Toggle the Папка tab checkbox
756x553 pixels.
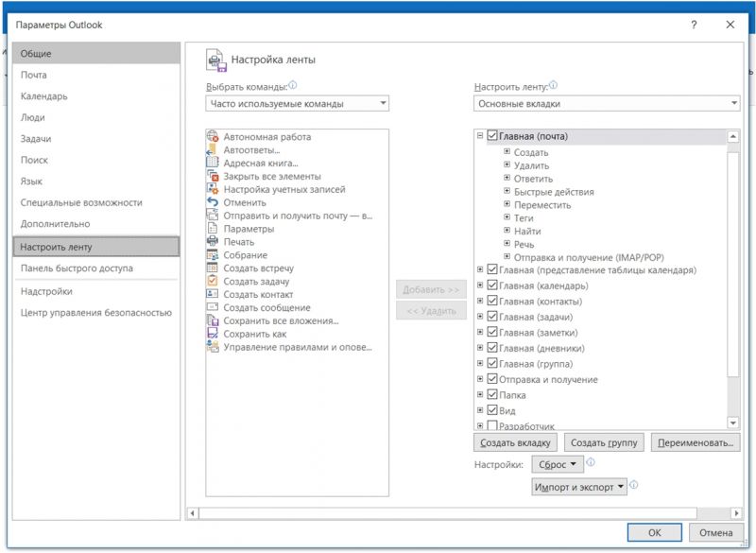coord(492,394)
